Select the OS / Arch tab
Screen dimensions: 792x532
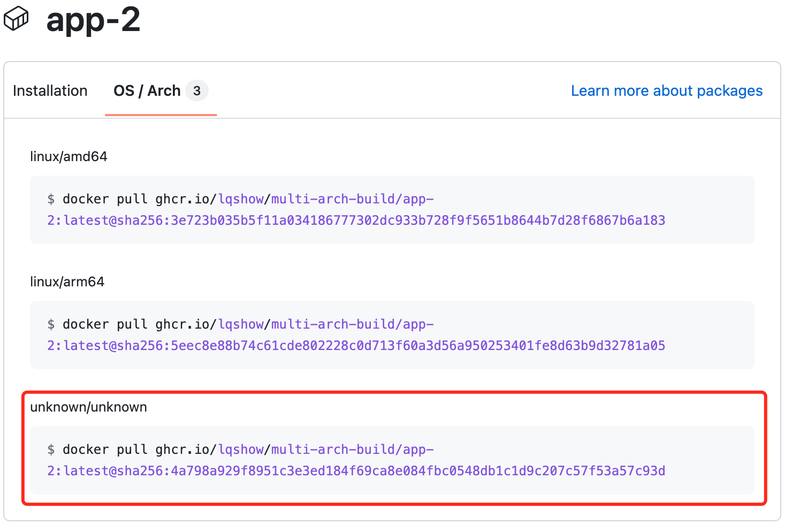147,91
